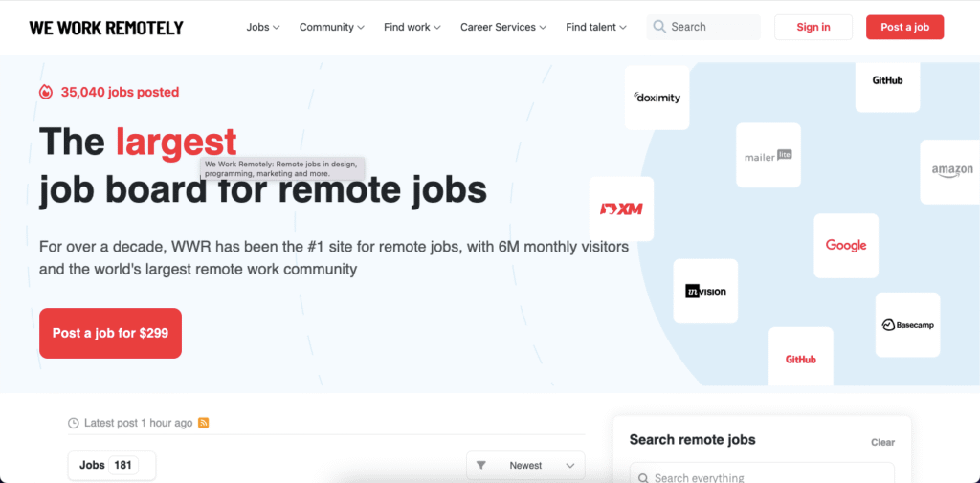Click the Post a job button

(904, 27)
